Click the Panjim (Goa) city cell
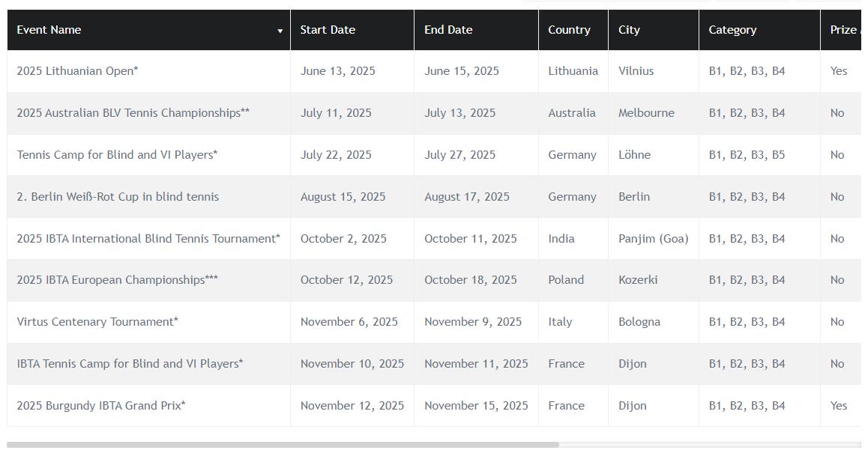868x456 pixels. click(653, 239)
